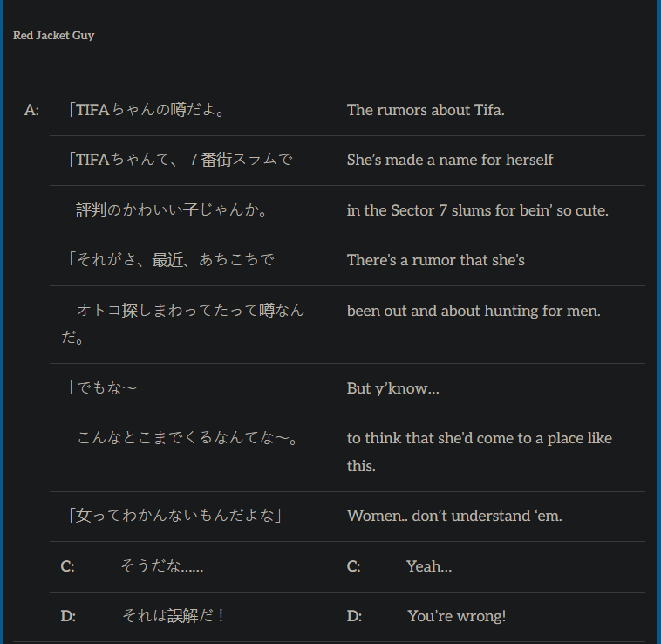Click the English reply "Yeah..."

[x=429, y=566]
